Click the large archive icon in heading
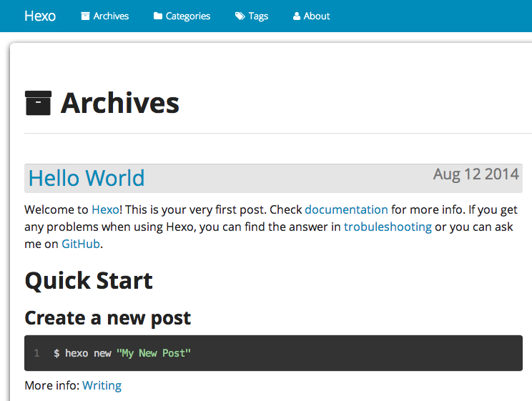This screenshot has width=532, height=401. 38,103
